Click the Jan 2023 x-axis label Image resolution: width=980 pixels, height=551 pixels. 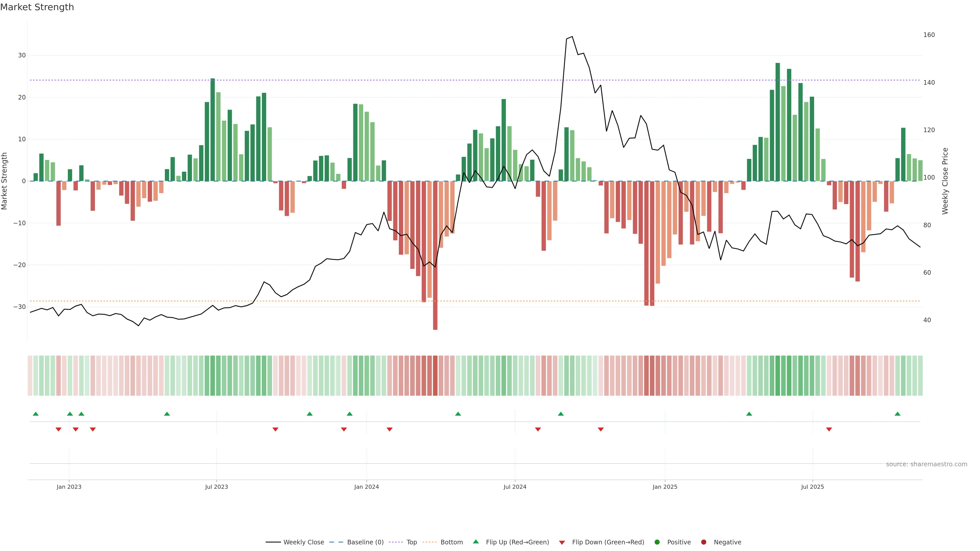tap(69, 487)
